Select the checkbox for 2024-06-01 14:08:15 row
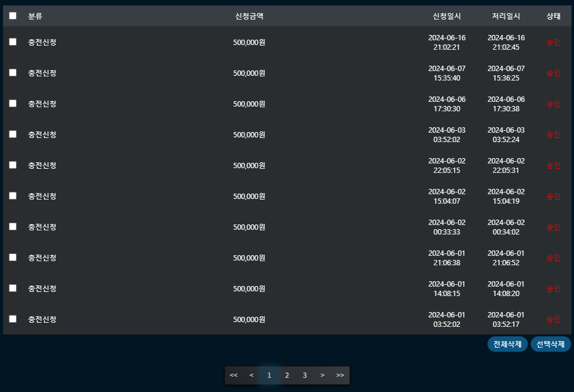The height and width of the screenshot is (392, 574). (x=12, y=288)
